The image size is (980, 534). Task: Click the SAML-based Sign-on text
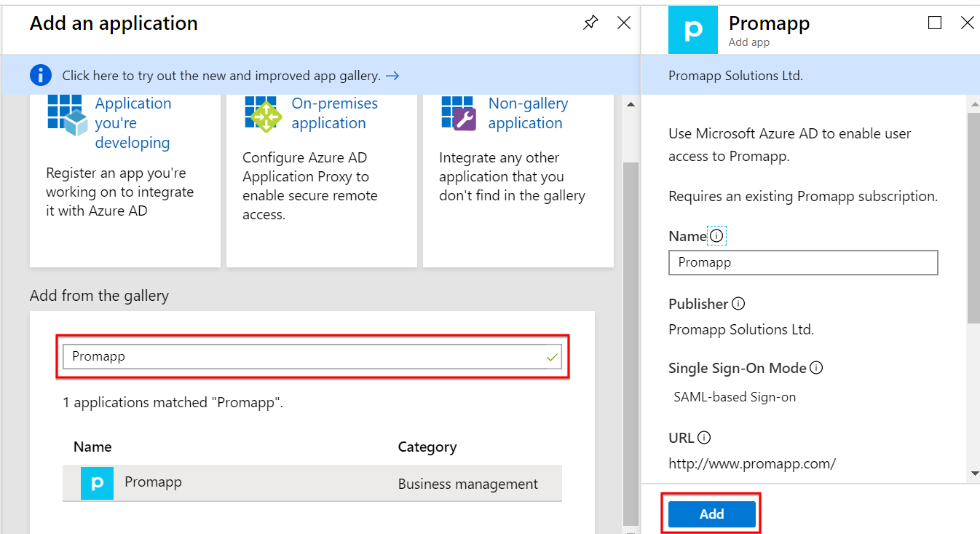click(x=735, y=398)
